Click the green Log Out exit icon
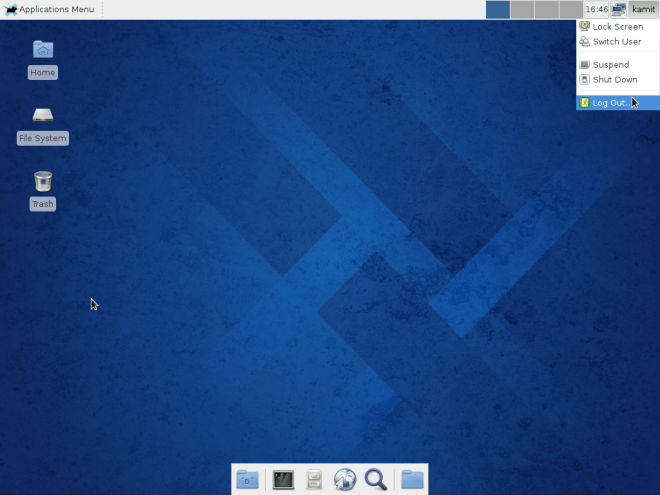The height and width of the screenshot is (495, 660). [584, 103]
